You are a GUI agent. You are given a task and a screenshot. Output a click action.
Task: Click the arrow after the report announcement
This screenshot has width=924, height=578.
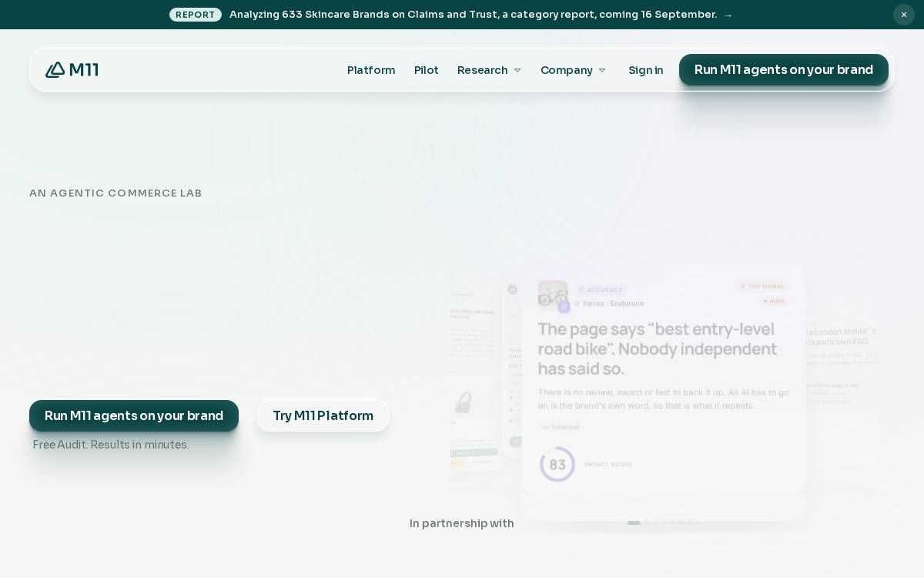coord(728,15)
